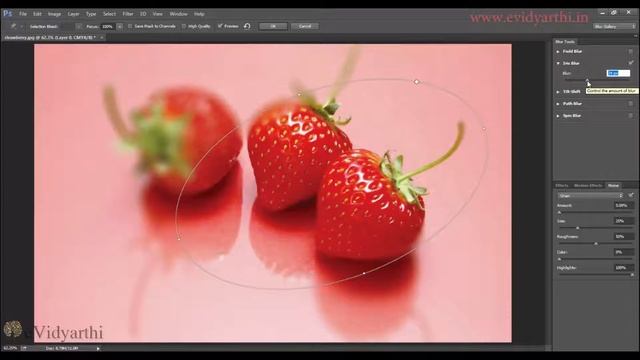This screenshot has height=360, width=640.
Task: Adjust the Roughness slider
Action: (595, 243)
